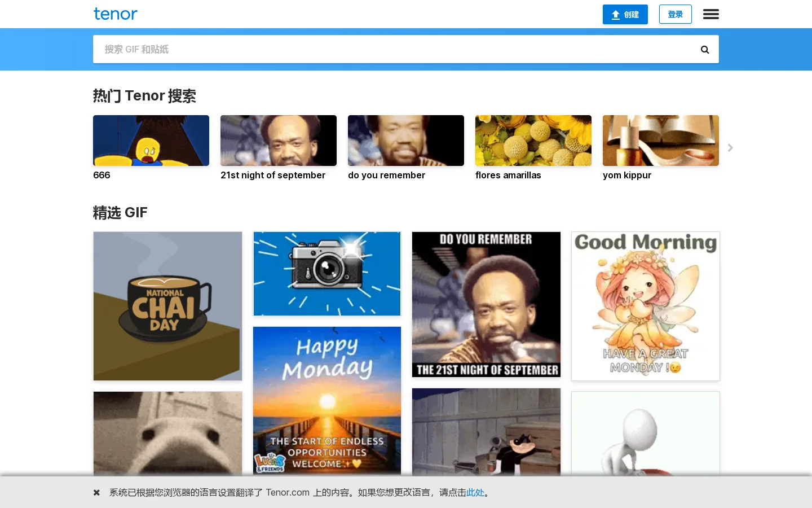Open the blurry seal face GIF
The width and height of the screenshot is (812, 508).
pos(167,433)
